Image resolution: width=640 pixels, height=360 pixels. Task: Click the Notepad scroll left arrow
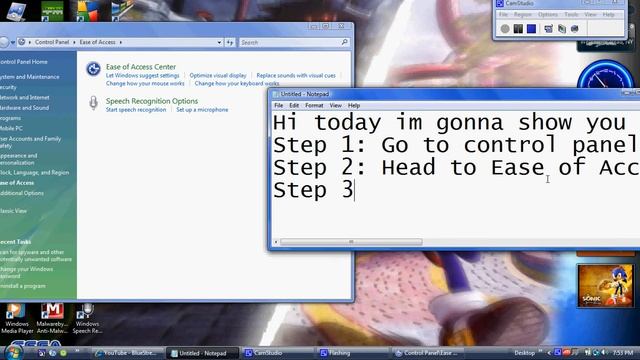click(x=276, y=242)
